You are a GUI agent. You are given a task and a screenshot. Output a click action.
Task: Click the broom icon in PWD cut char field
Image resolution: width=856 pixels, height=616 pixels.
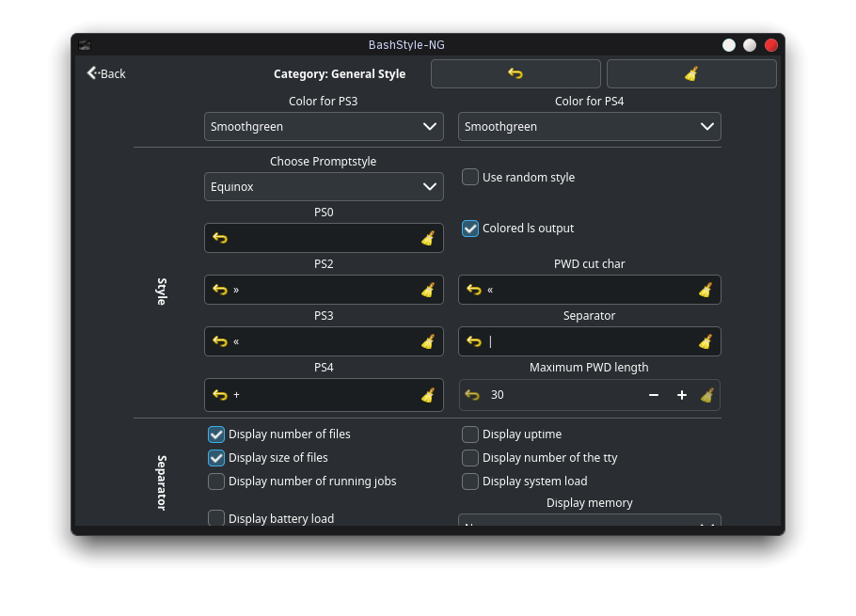pos(705,290)
